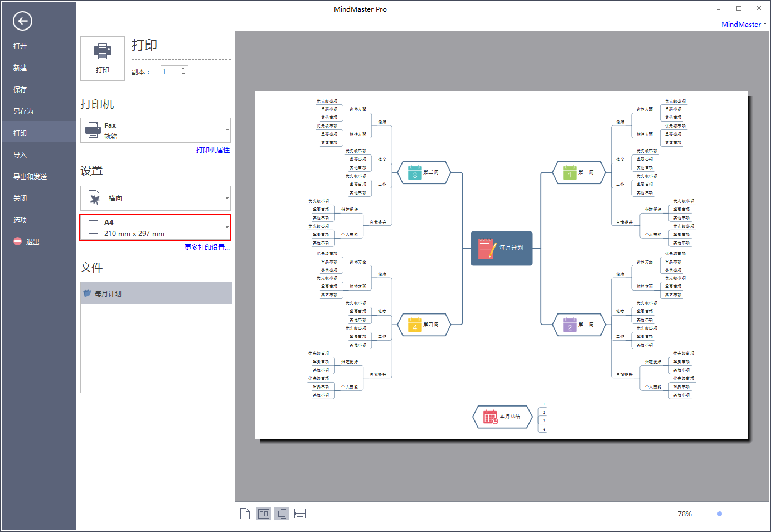This screenshot has height=532, width=771.
Task: Click into the copies number field
Action: click(170, 71)
